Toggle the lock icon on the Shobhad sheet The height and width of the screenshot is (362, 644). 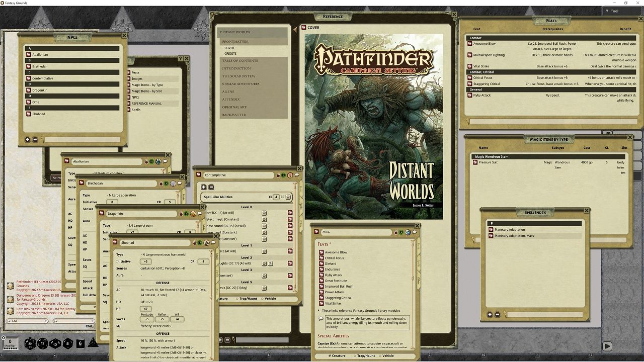(194, 243)
